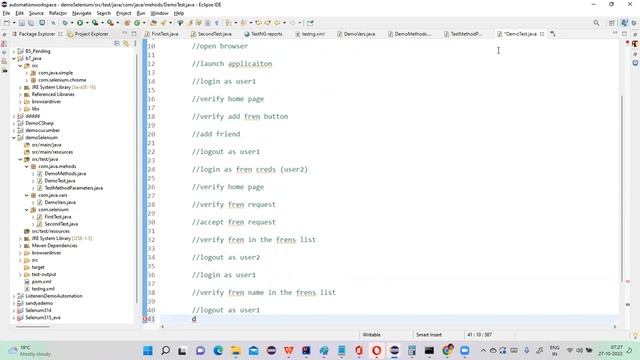
Task: Click the '//verify home page' comment on line 16
Action: point(228,99)
